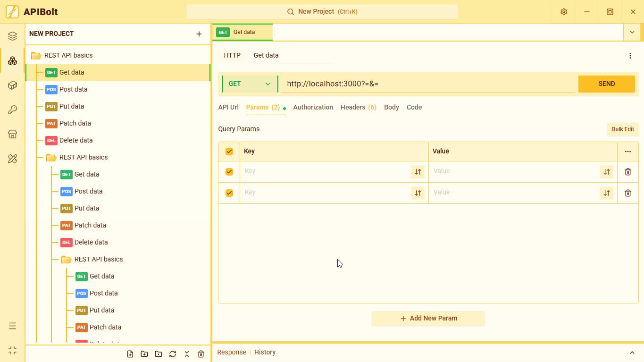
Task: Click the swap arrows icon in second Key field
Action: 418,193
